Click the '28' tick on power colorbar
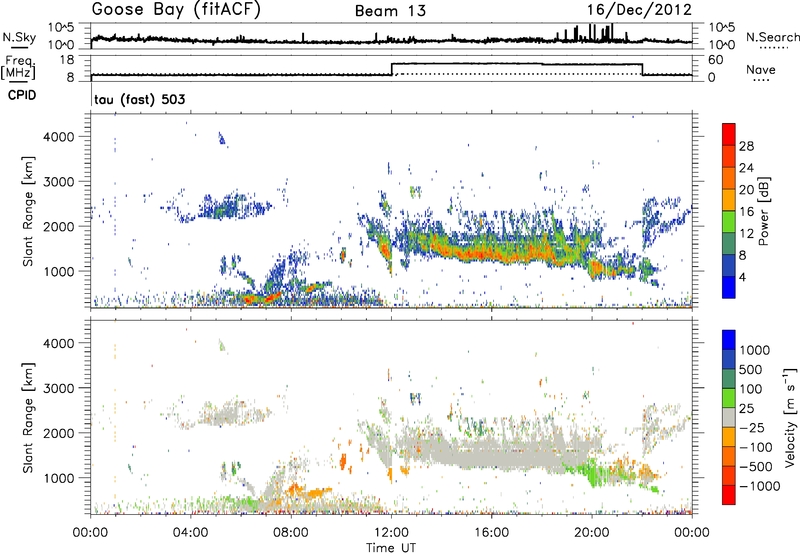Image resolution: width=800 pixels, height=554 pixels. [746, 146]
